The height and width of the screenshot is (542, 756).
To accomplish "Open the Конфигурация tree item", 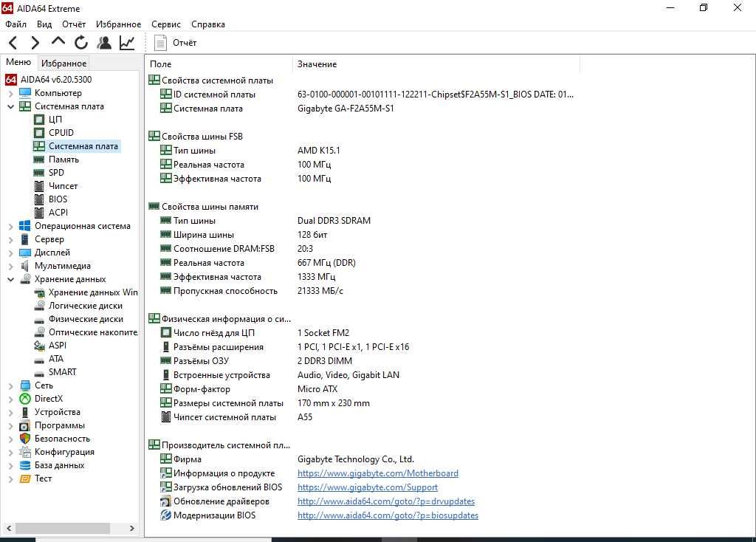I will tap(64, 452).
